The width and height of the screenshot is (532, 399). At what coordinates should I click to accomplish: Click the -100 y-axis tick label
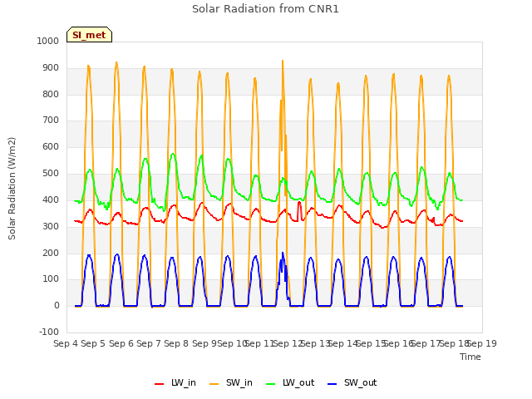click(49, 332)
